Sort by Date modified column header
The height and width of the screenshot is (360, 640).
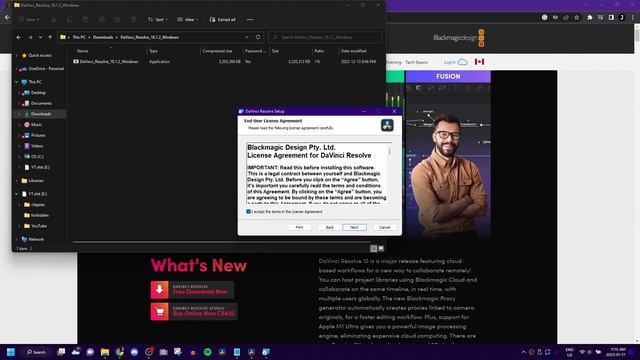[x=353, y=51]
